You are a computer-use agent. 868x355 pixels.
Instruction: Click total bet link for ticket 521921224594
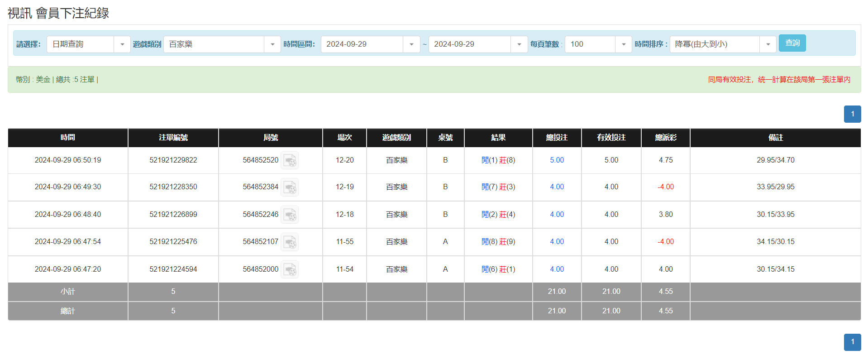[x=557, y=269]
